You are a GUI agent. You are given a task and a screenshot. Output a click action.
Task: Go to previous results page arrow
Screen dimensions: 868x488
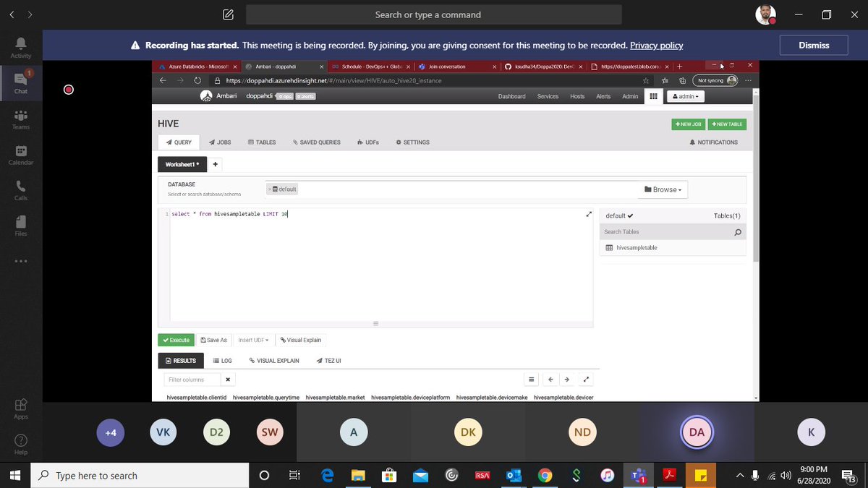550,379
